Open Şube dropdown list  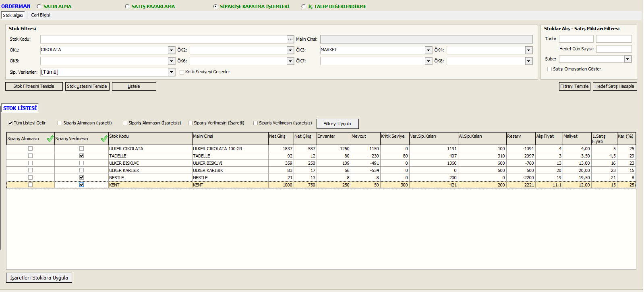click(x=628, y=59)
